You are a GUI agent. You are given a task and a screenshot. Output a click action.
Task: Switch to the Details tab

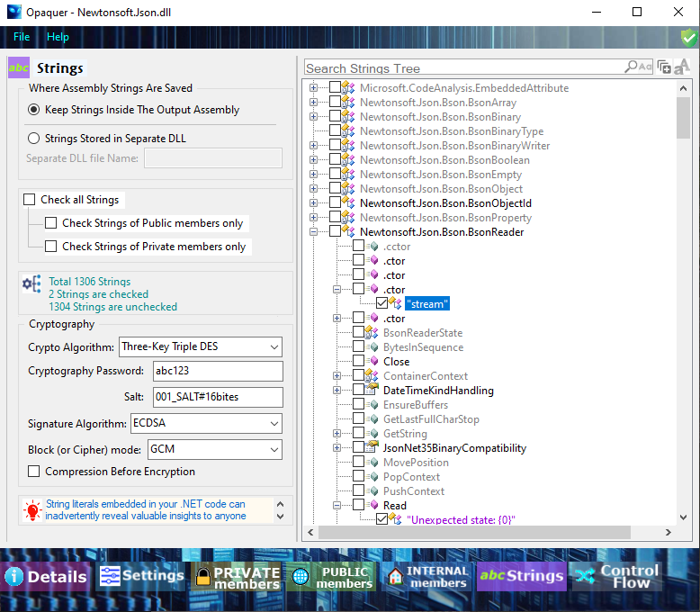[46, 576]
